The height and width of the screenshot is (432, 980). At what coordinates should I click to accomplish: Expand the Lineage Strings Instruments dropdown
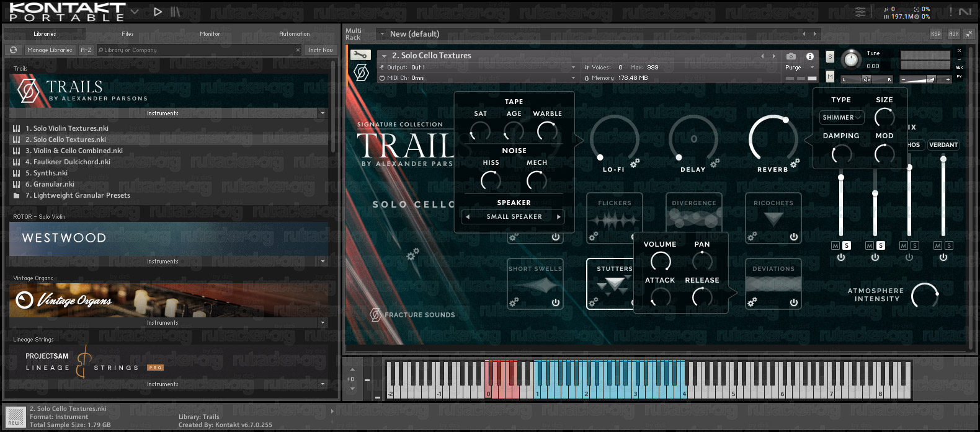coord(323,384)
